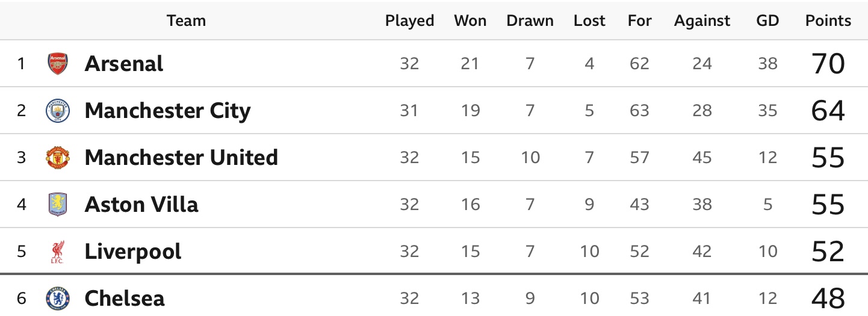Click the Points column header
This screenshot has height=316, width=868.
(828, 20)
